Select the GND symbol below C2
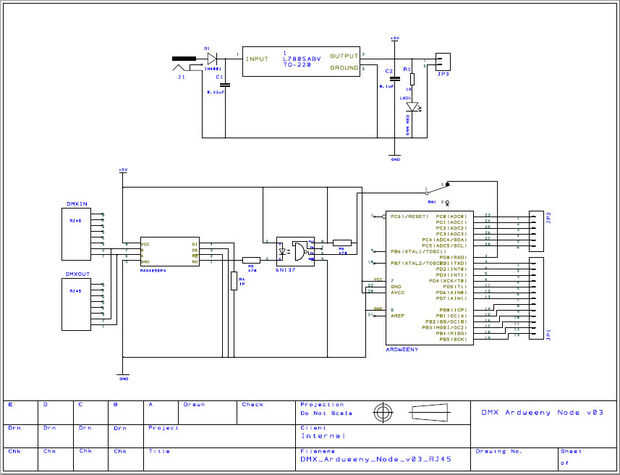 [x=395, y=157]
